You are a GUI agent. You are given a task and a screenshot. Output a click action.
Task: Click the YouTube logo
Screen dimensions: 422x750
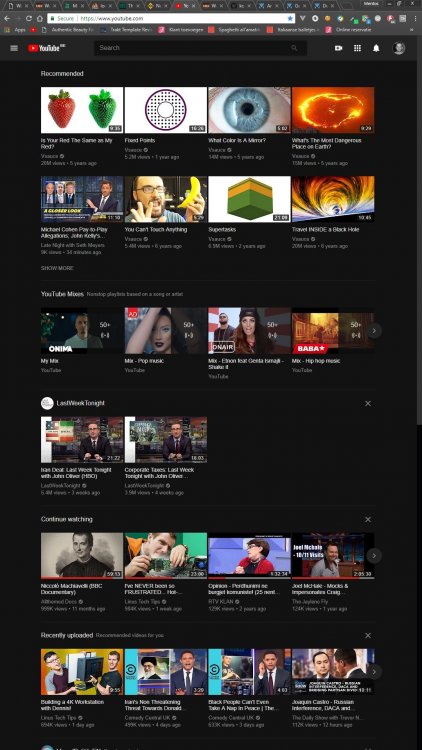(x=46, y=48)
